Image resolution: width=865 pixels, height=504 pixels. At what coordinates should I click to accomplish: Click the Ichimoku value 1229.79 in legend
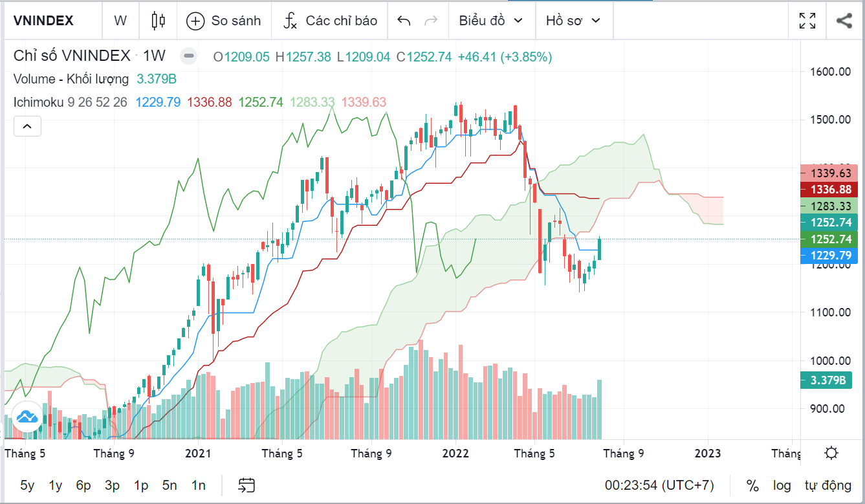click(158, 102)
